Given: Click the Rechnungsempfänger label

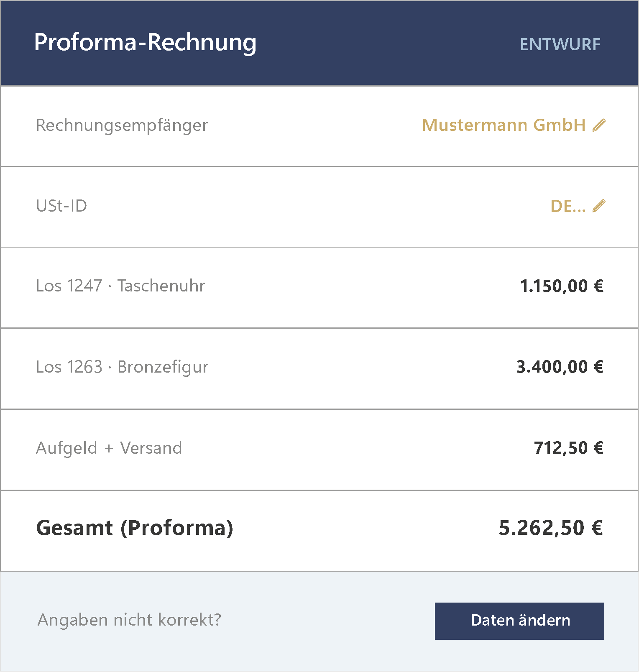Looking at the screenshot, I should click(x=122, y=125).
